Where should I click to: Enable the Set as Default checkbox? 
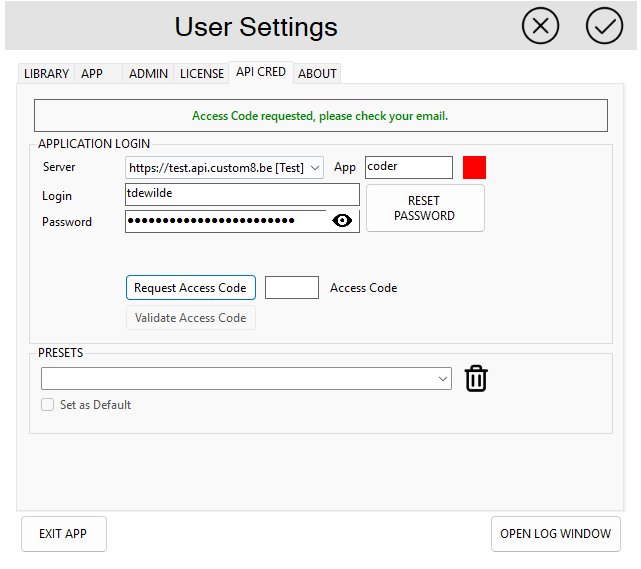click(x=47, y=405)
